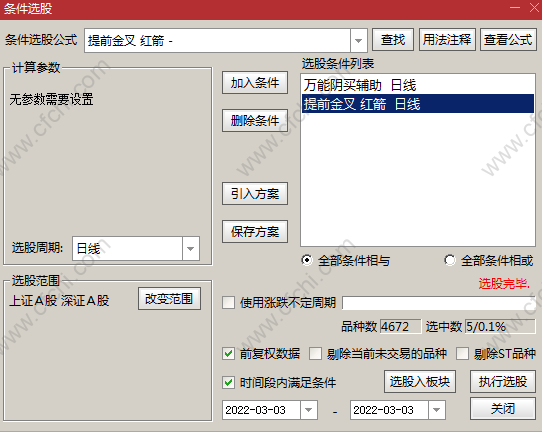Expand the 条件选股公式 formula dropdown
The image size is (542, 432).
[358, 41]
